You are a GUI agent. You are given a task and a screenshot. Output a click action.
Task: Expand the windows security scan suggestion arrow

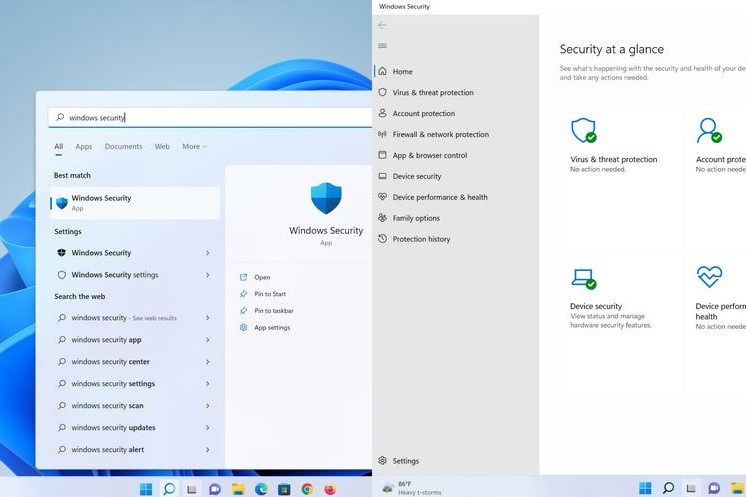click(x=208, y=406)
